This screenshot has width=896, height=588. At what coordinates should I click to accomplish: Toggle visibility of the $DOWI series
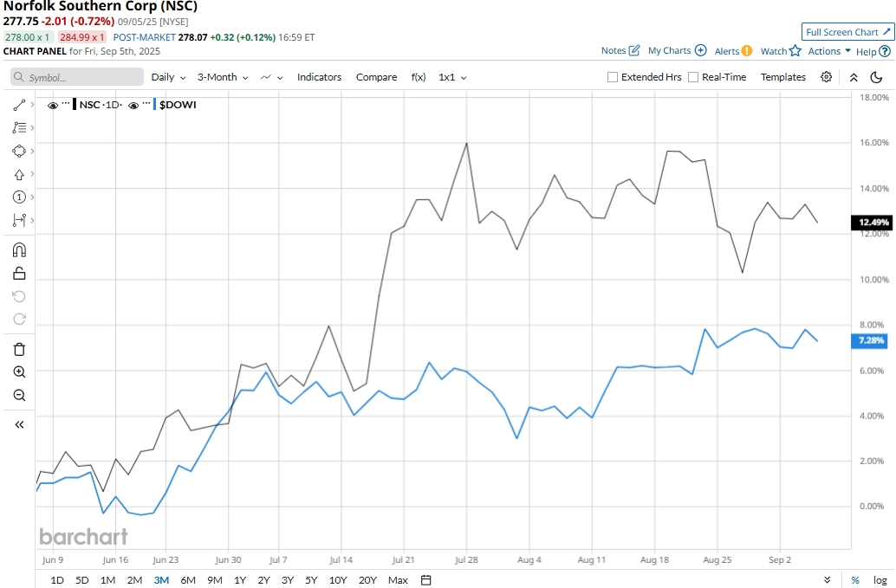click(133, 106)
